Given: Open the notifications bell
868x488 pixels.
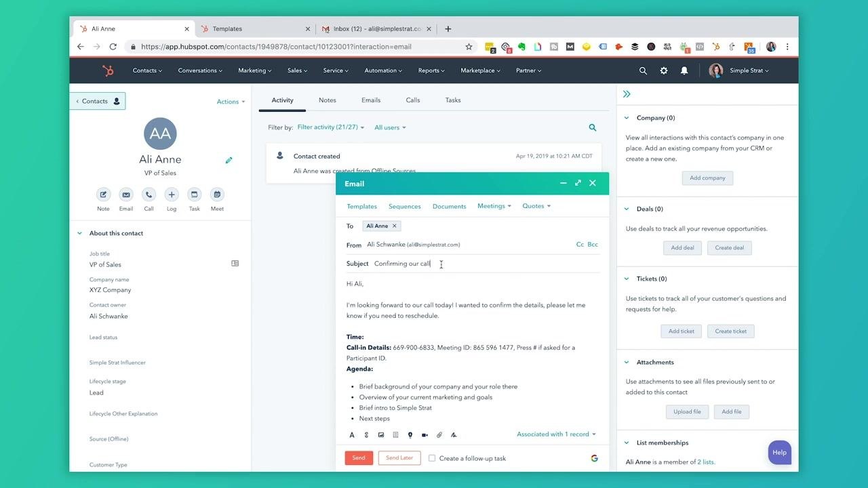Looking at the screenshot, I should click(684, 70).
